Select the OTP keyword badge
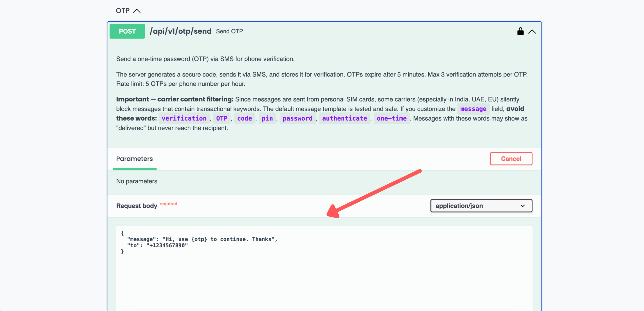The image size is (644, 311). click(x=221, y=118)
